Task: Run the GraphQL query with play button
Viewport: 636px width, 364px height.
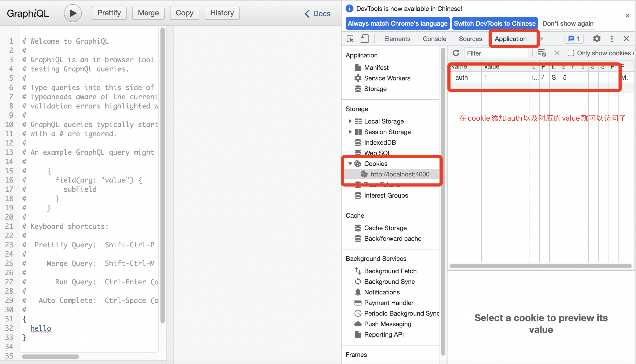Action: coord(73,13)
